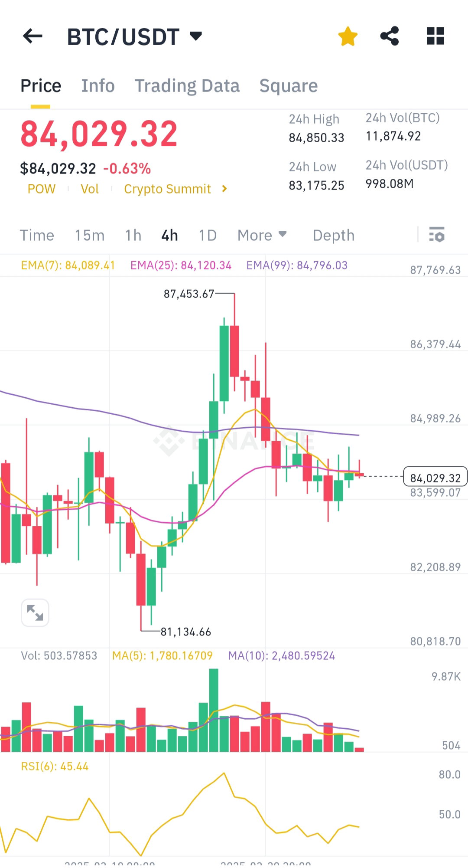Tap the back arrow icon

32,36
